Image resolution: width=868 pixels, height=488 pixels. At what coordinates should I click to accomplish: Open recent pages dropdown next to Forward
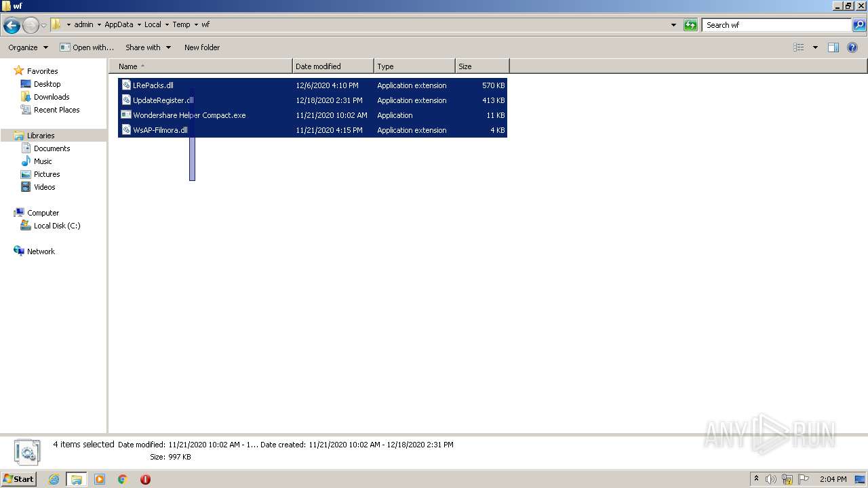pos(44,26)
